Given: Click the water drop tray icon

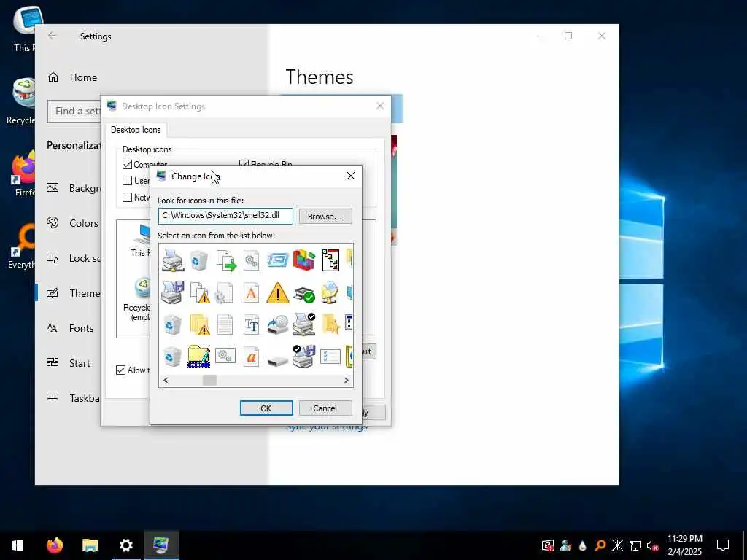Looking at the screenshot, I should tap(582, 545).
